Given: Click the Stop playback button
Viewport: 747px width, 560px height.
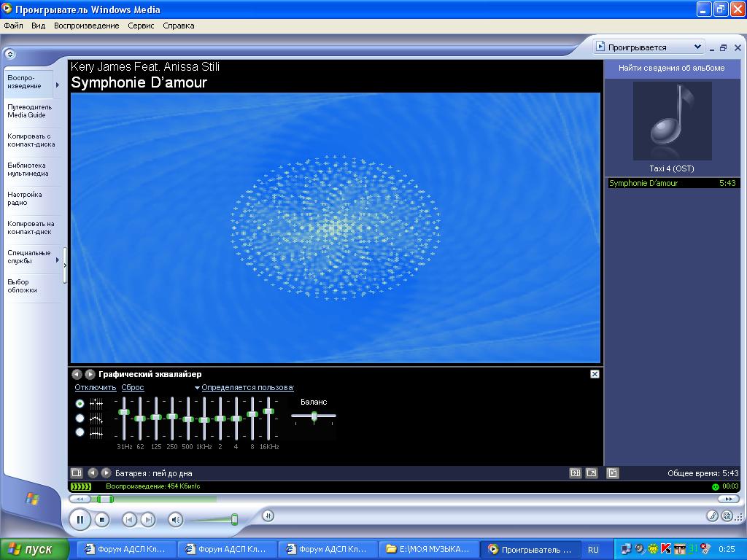Looking at the screenshot, I should pos(103,520).
